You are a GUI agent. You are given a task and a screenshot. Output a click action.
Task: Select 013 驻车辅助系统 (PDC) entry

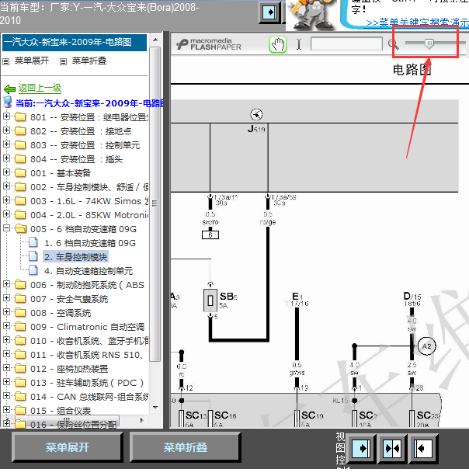(87, 383)
